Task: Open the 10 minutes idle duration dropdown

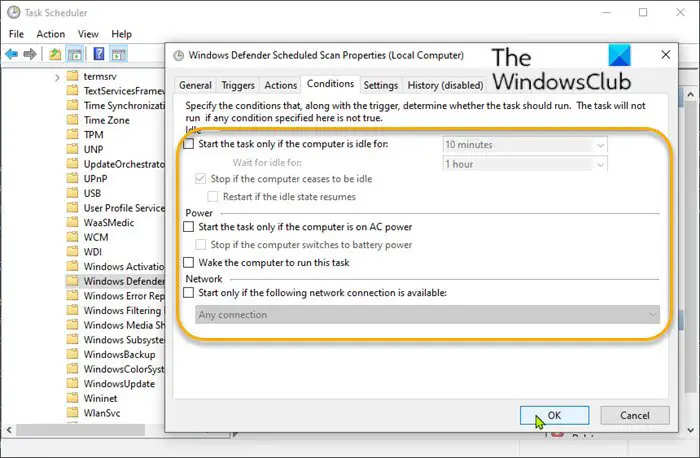Action: coord(525,145)
